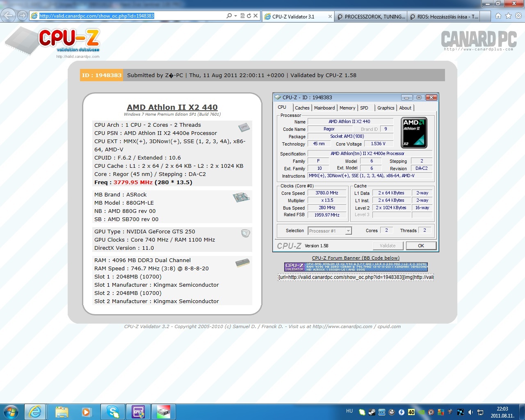Screen dimensions: 525x420
Task: Click the Rated FSB 1959.97 MHz value
Action: [327, 215]
